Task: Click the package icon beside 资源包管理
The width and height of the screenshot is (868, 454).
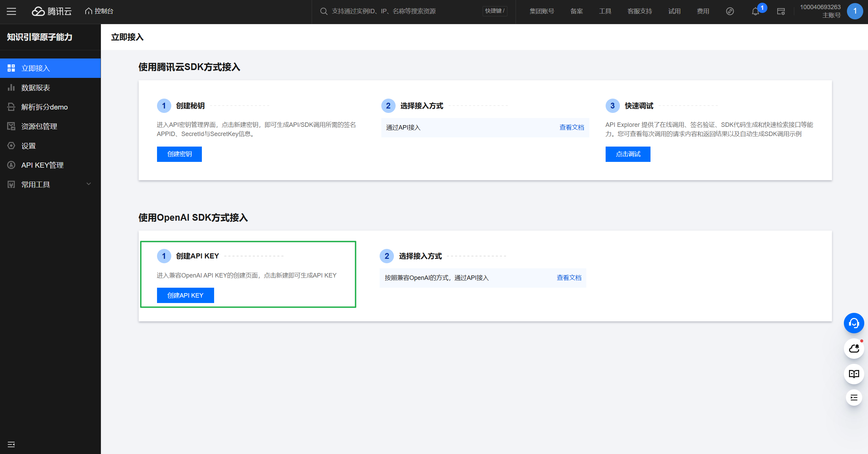Action: pos(11,126)
